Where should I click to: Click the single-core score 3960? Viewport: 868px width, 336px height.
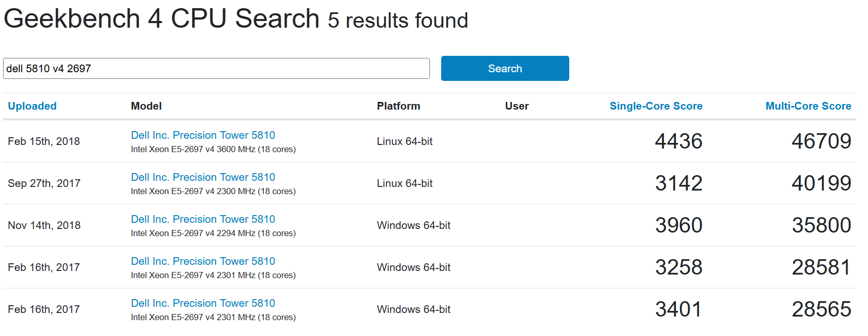coord(679,225)
